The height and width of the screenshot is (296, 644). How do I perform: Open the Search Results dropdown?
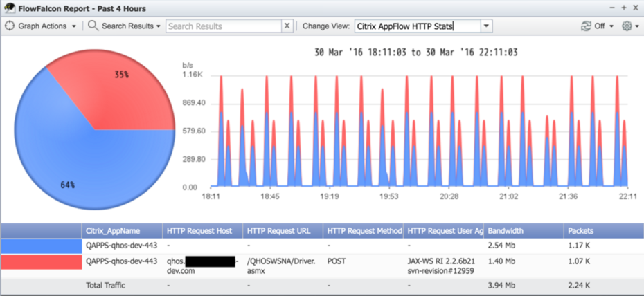(131, 26)
